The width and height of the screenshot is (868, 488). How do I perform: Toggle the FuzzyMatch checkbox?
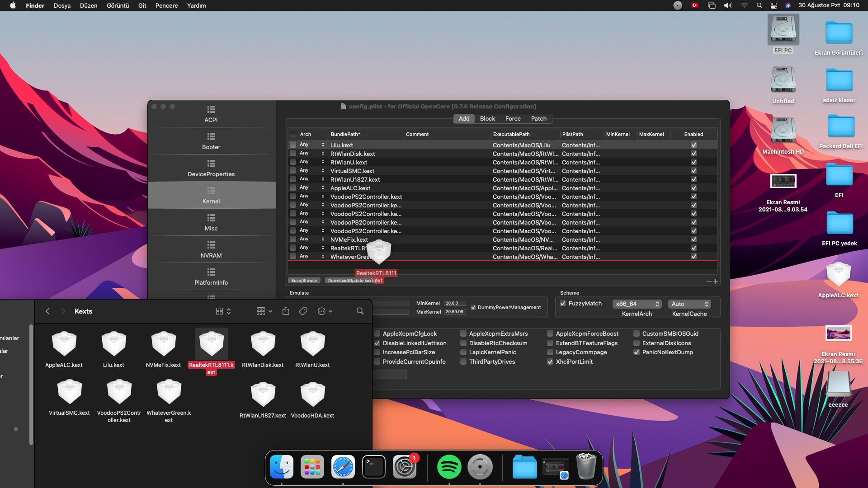coord(563,304)
